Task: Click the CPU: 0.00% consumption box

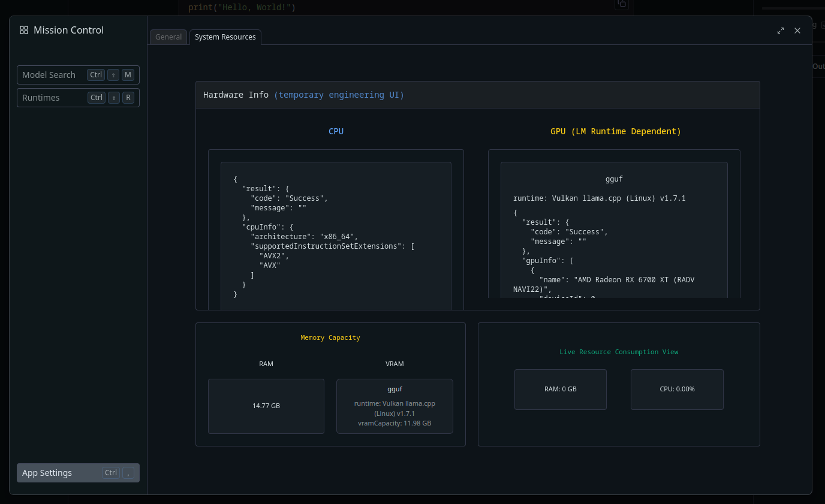Action: 676,389
